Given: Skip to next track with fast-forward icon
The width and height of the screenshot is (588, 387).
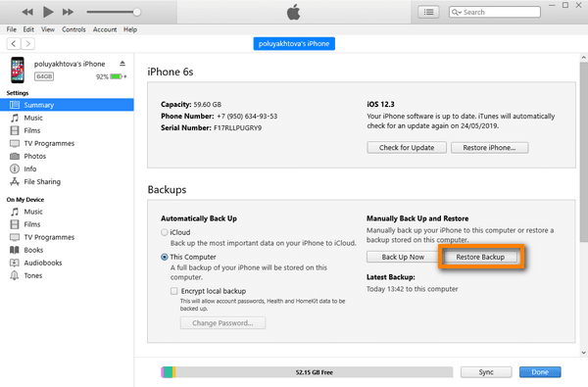Looking at the screenshot, I should (68, 12).
